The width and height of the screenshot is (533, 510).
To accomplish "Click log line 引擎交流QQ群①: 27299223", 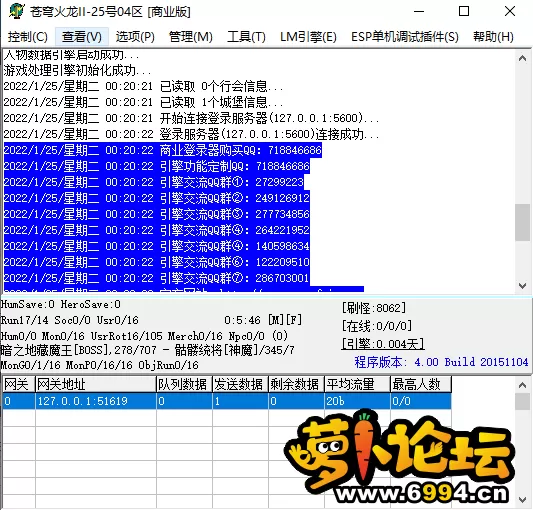I will tap(154, 182).
